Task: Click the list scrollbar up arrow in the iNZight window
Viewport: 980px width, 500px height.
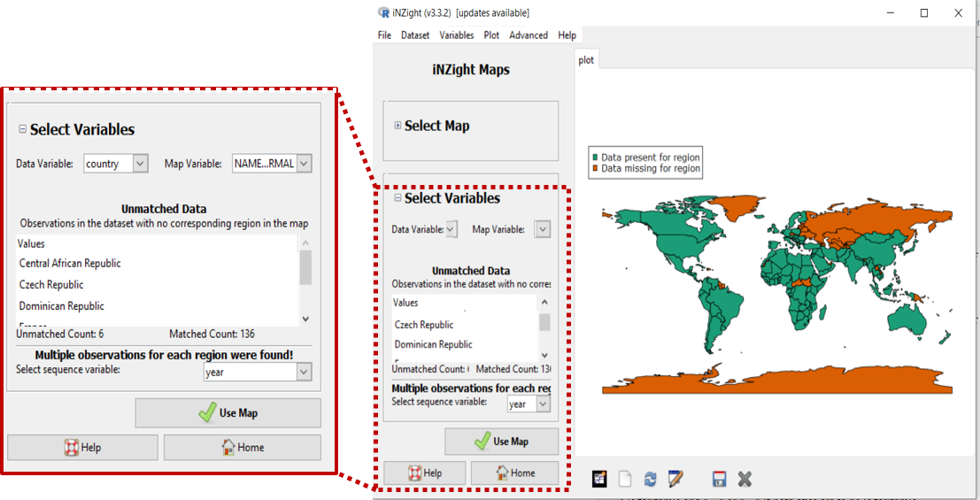Action: (x=544, y=303)
